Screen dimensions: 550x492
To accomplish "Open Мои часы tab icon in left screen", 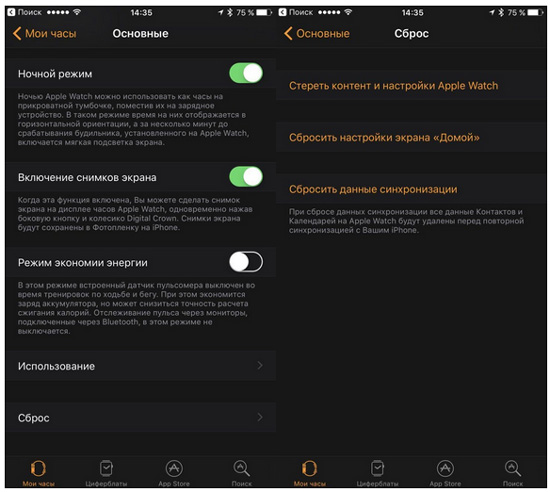I will [x=38, y=468].
